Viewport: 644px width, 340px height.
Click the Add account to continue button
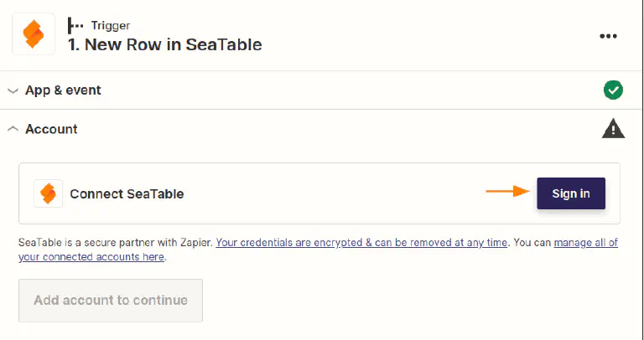tap(111, 300)
